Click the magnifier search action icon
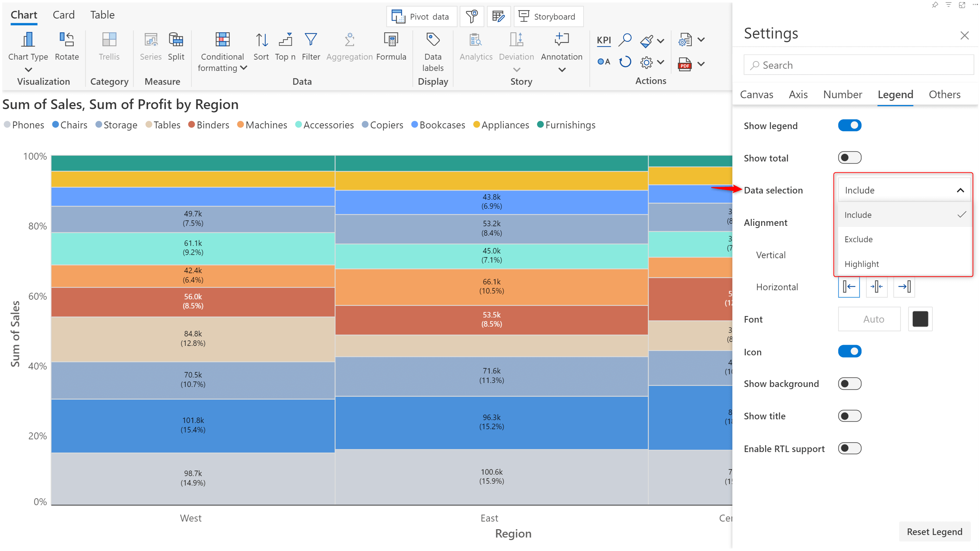Viewport: 980px width, 551px height. 625,40
